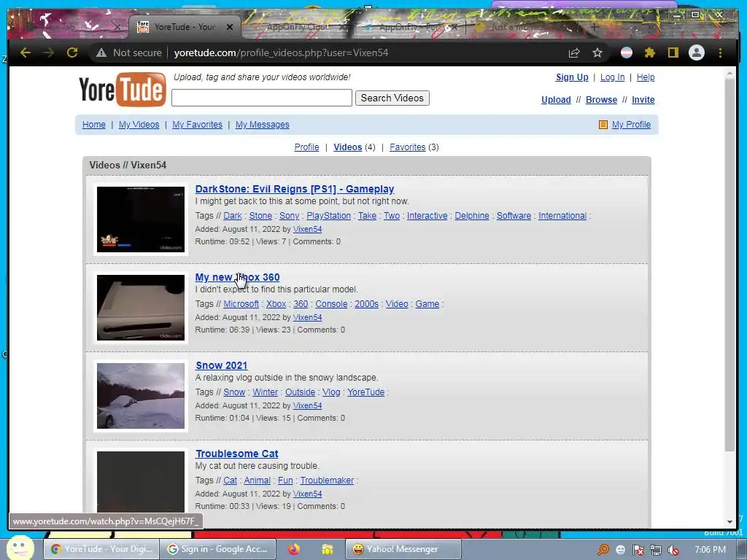This screenshot has width=747, height=560.
Task: Click the DarkStone video thumbnail
Action: 141,219
